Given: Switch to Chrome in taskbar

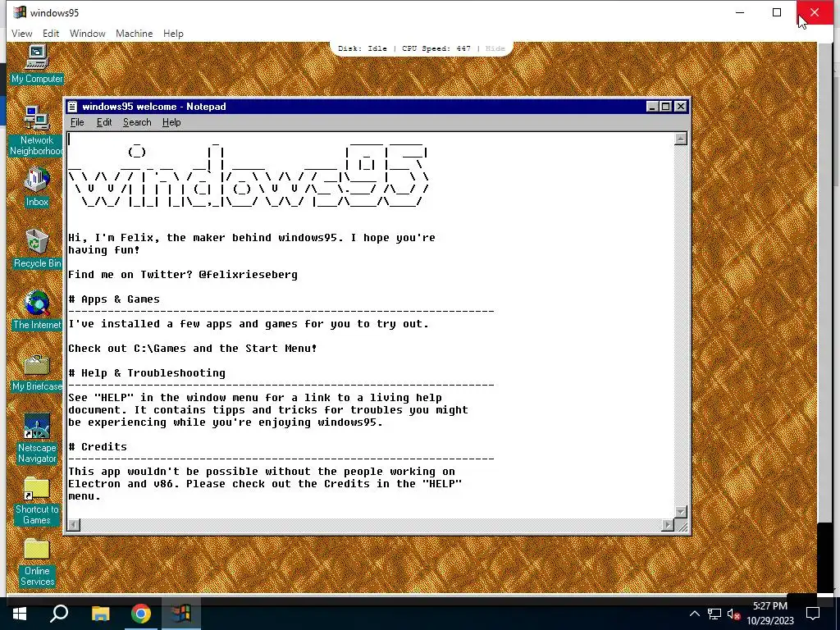Looking at the screenshot, I should tap(141, 614).
